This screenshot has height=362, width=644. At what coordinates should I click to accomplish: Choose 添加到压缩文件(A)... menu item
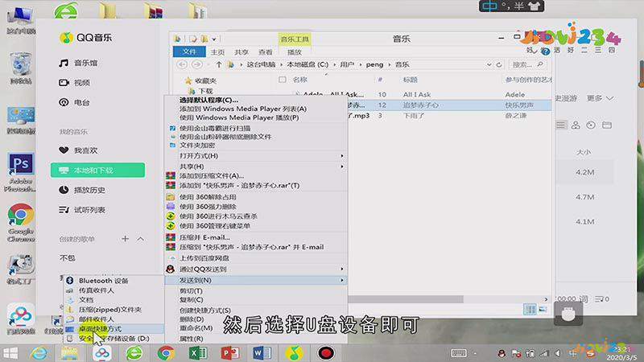click(212, 175)
